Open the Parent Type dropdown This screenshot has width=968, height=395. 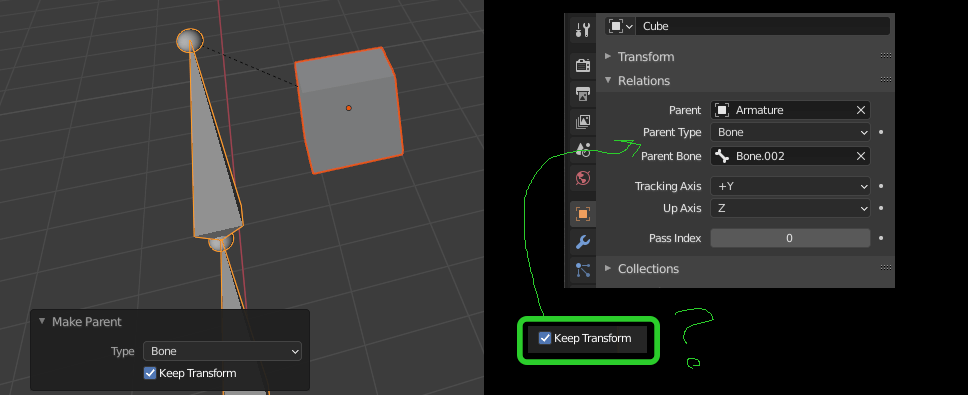click(x=790, y=132)
